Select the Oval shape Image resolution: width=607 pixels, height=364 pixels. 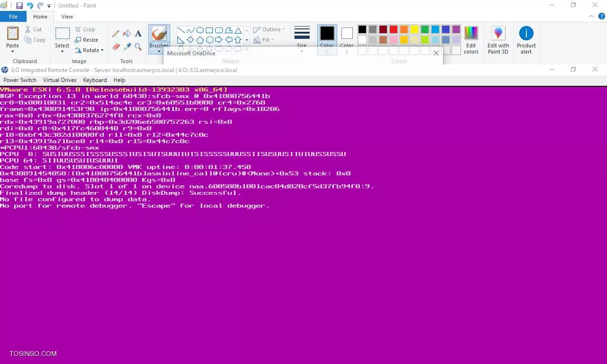coord(200,30)
